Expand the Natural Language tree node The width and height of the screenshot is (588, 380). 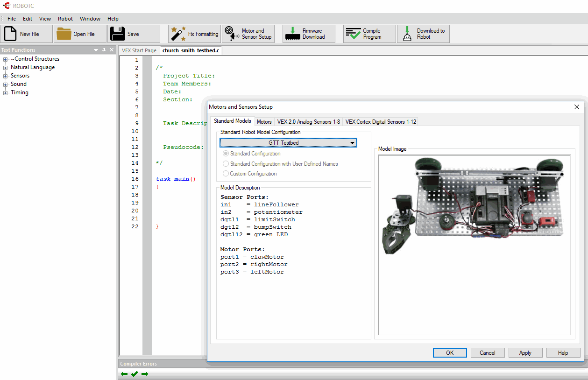pos(6,68)
